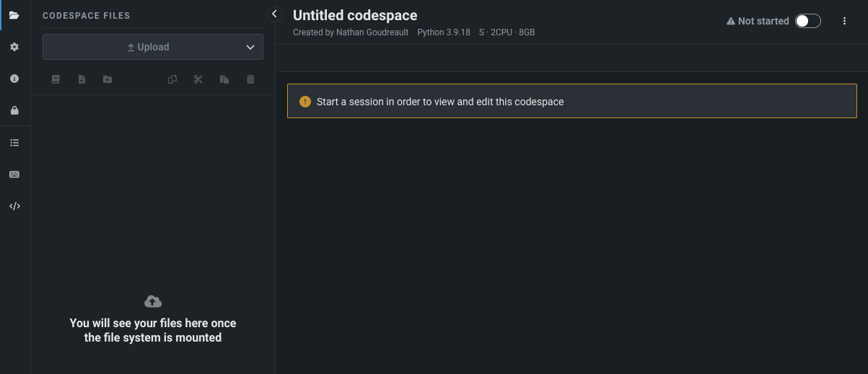
Task: Show codespace info via the info icon
Action: (14, 79)
